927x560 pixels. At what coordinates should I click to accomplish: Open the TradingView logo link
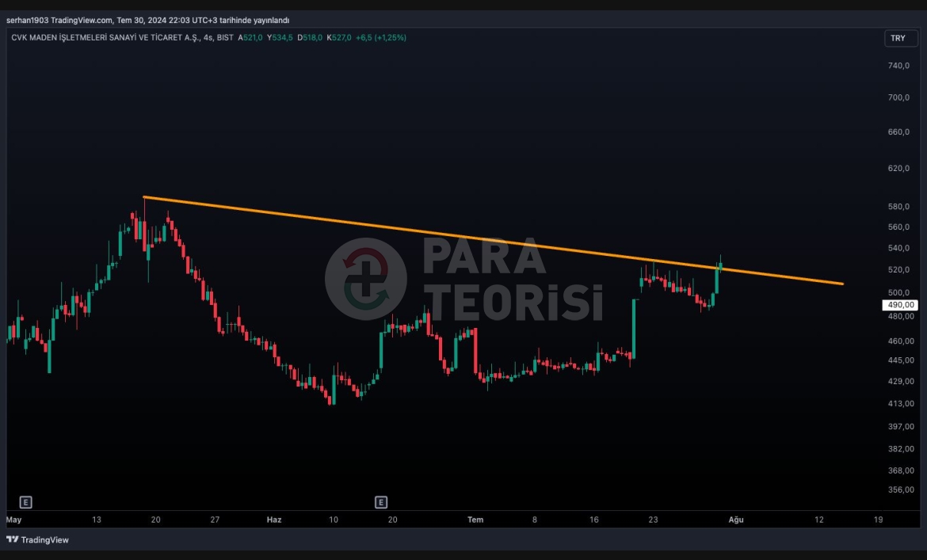[x=37, y=539]
